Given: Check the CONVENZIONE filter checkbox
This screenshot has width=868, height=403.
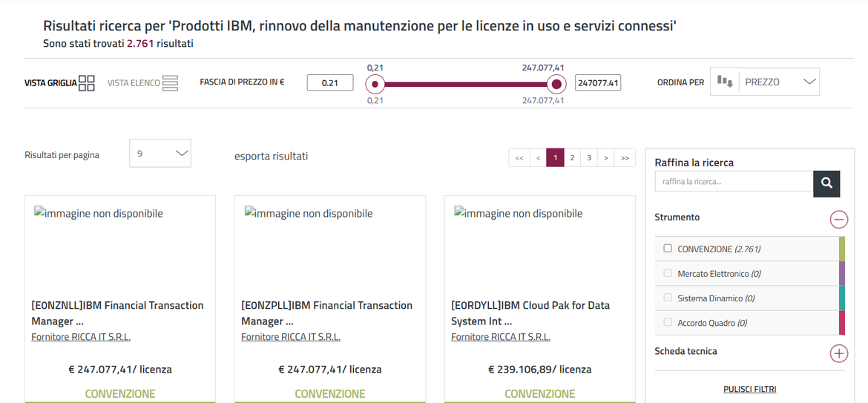Looking at the screenshot, I should click(x=668, y=249).
